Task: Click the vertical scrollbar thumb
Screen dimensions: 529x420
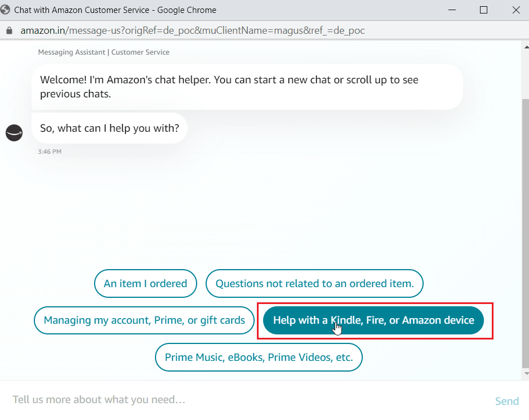Action: pos(525,233)
